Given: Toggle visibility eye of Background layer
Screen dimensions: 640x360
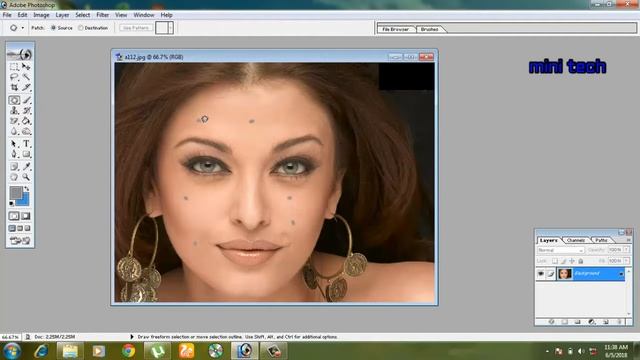Looking at the screenshot, I should (x=541, y=274).
